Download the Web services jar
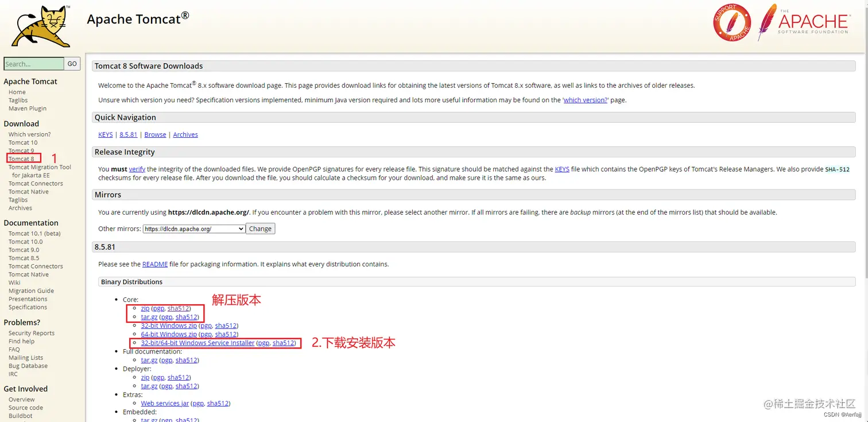 [x=165, y=403]
